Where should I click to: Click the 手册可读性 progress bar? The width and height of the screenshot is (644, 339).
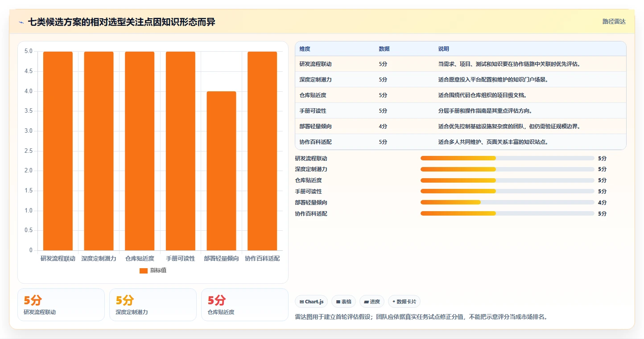tap(508, 192)
